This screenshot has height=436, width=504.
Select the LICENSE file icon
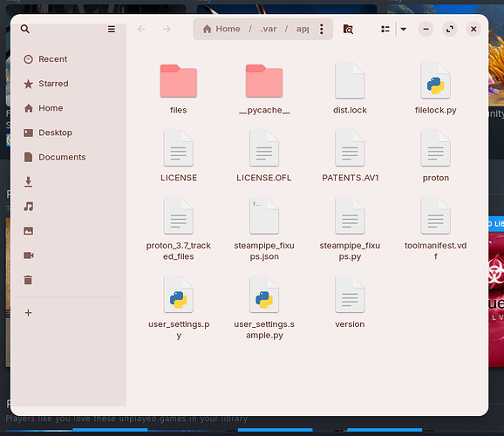coord(179,148)
